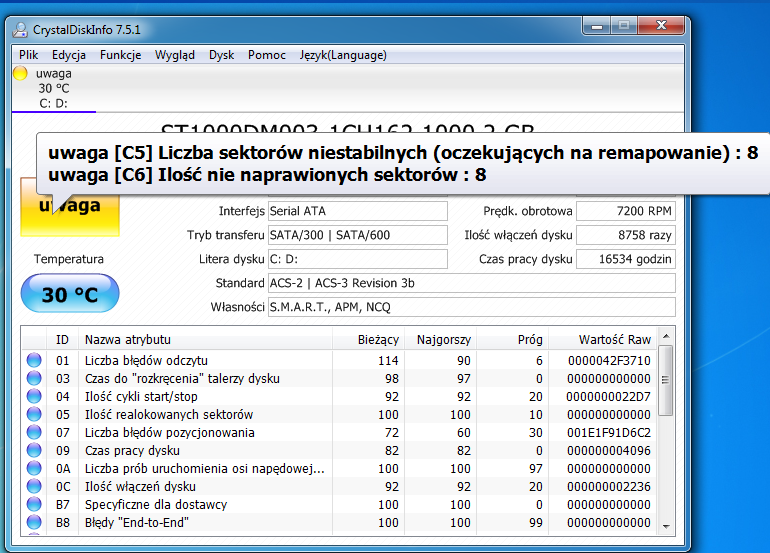Image resolution: width=770 pixels, height=553 pixels.
Task: Click the scrollbar down arrow in attribute list
Action: coord(666,526)
